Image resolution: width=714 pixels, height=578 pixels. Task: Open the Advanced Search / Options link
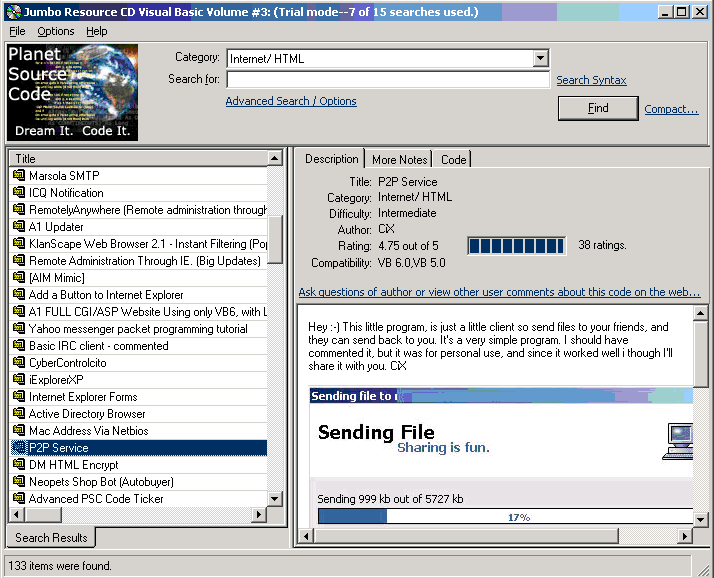(291, 101)
